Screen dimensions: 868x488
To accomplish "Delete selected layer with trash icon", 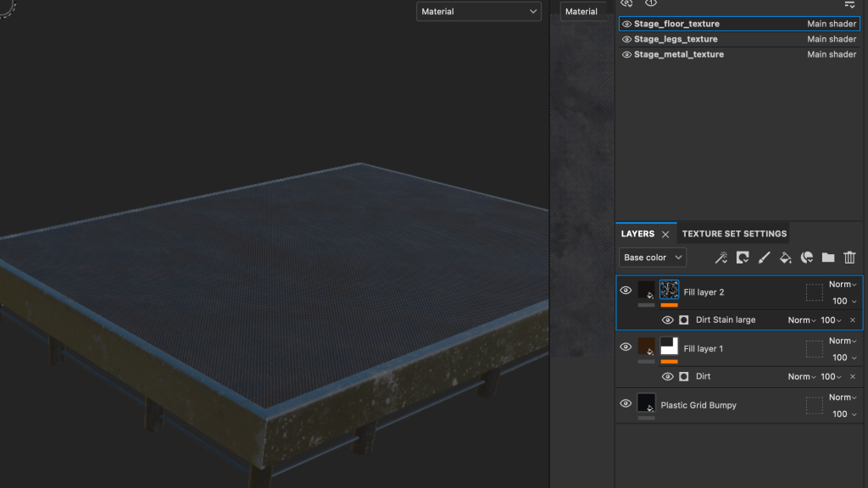I will [x=849, y=258].
